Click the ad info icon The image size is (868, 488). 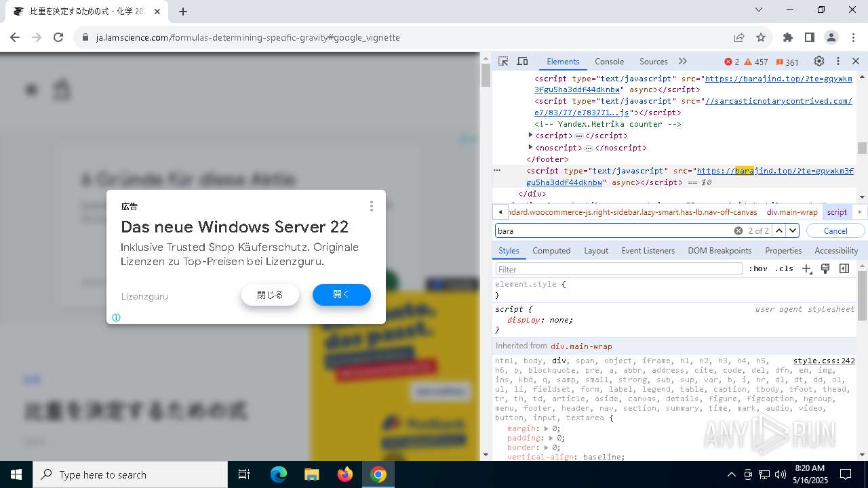pos(116,317)
